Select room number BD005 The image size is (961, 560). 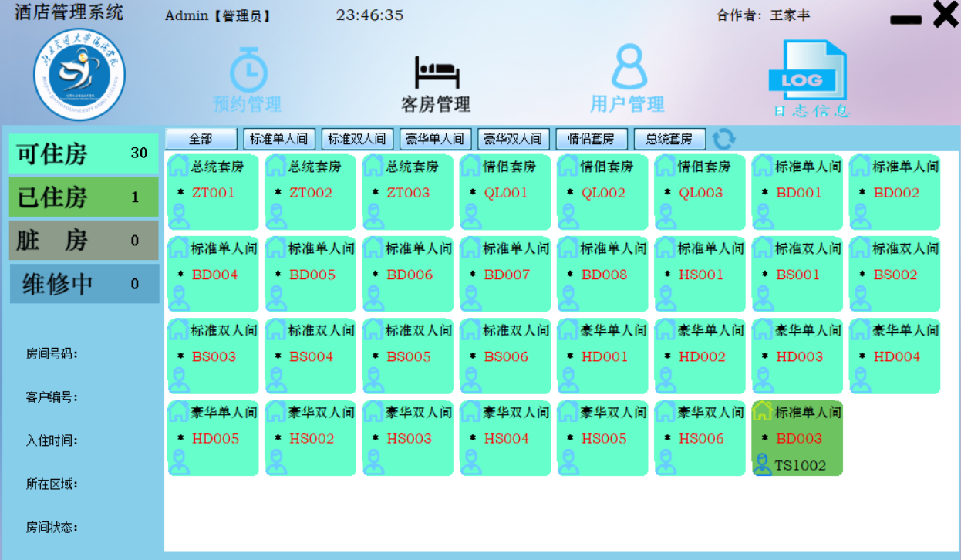(x=312, y=275)
